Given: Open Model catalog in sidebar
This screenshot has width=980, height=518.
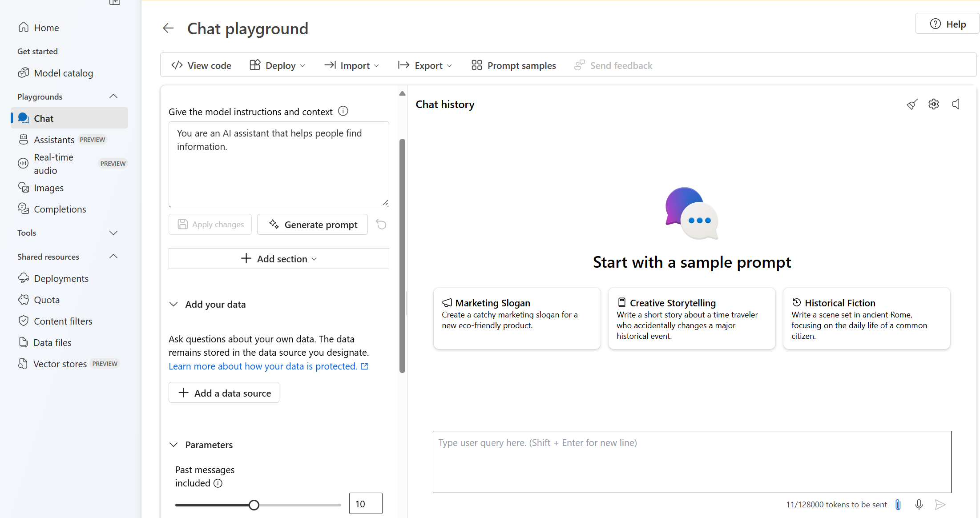Looking at the screenshot, I should coord(63,73).
